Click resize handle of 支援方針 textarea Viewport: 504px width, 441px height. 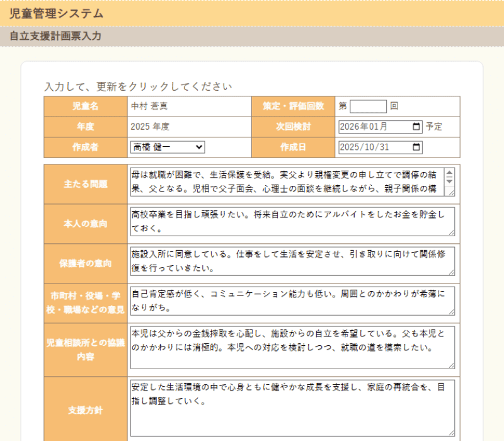click(x=451, y=432)
